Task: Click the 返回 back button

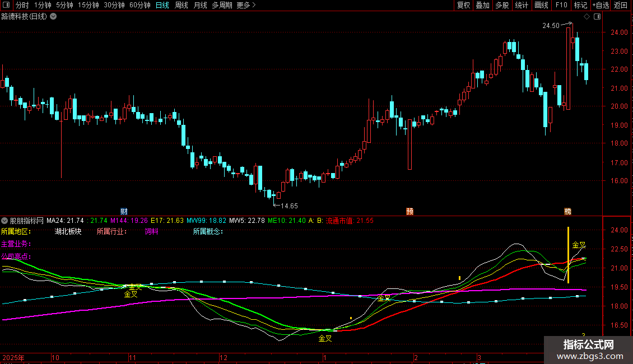Action: [621, 6]
